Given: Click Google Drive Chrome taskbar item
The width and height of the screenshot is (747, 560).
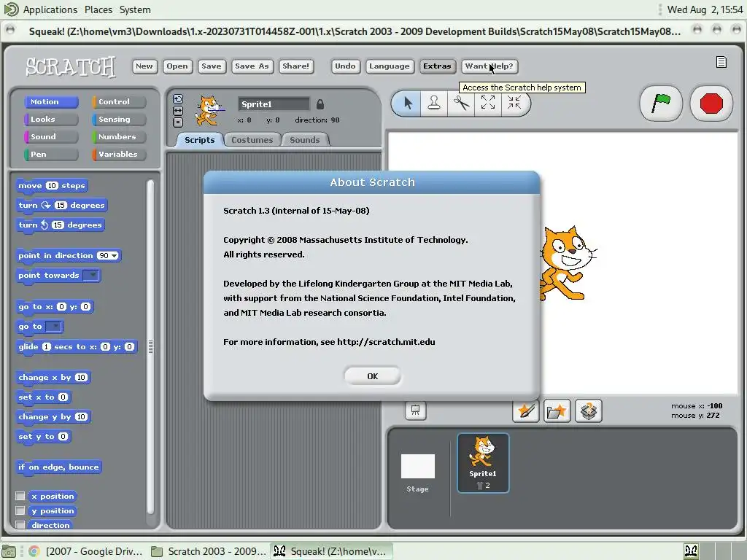Looking at the screenshot, I should 86,551.
